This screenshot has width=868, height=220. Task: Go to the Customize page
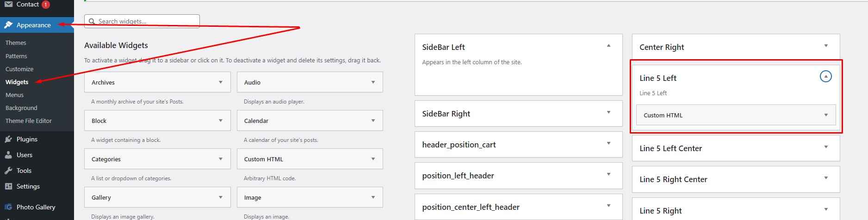[x=19, y=69]
